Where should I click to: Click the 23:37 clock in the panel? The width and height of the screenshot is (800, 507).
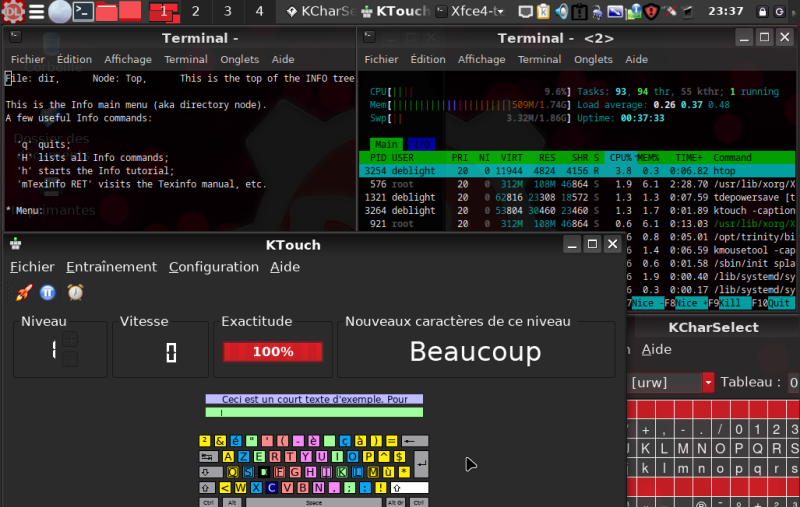[726, 11]
